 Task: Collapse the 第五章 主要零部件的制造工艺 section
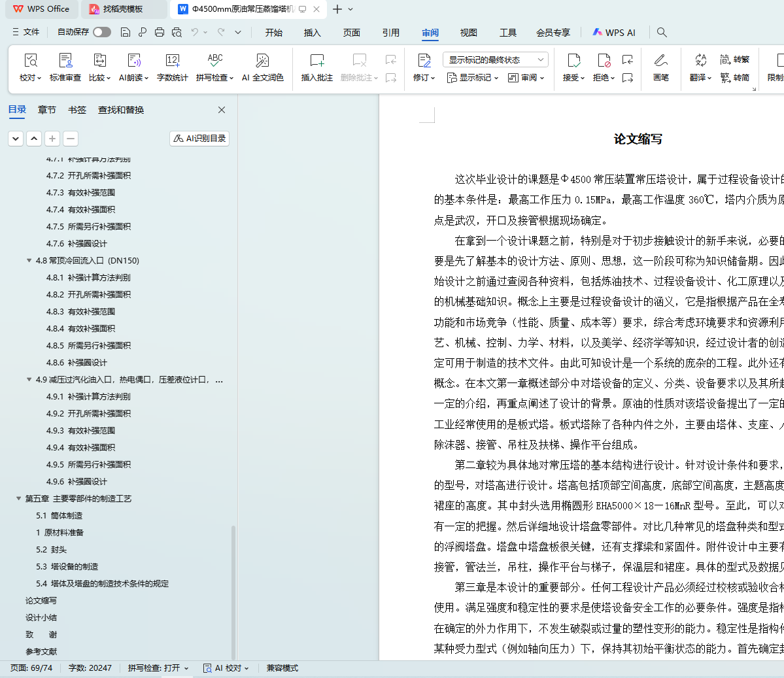click(x=18, y=498)
